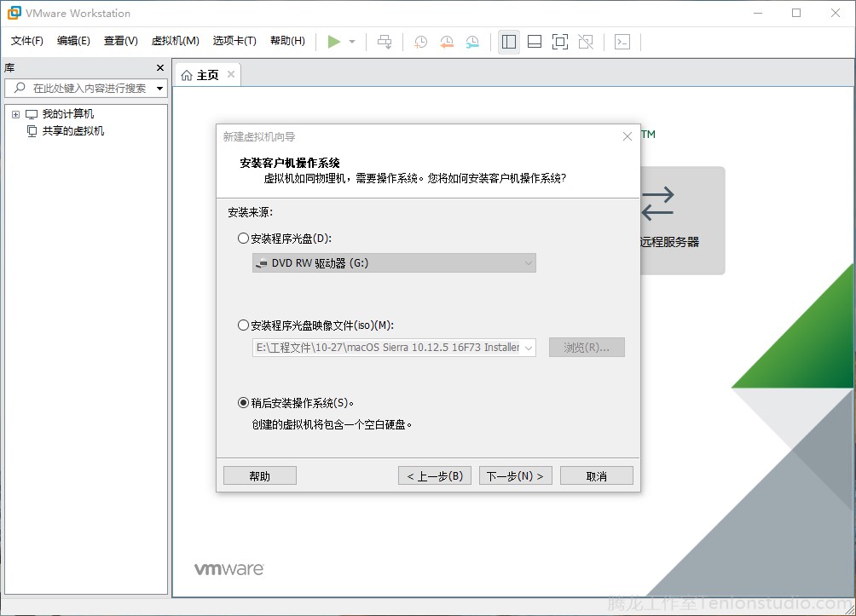The width and height of the screenshot is (856, 616).
Task: Open the power options dropdown arrow
Action: [352, 42]
